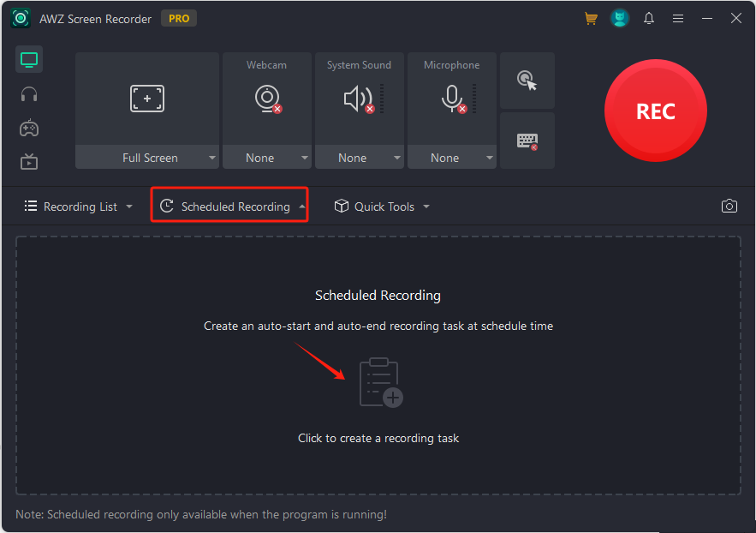Open notifications bell icon
The width and height of the screenshot is (756, 533).
coord(649,18)
